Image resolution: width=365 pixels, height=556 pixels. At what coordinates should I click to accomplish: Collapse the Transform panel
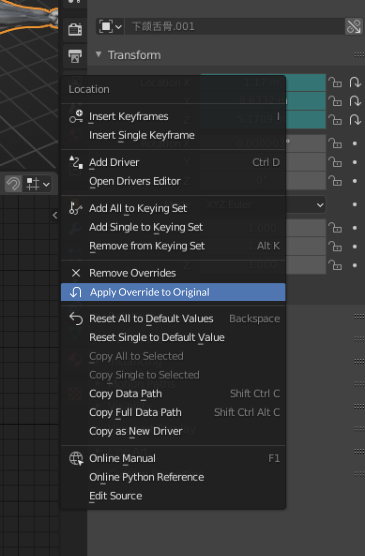click(99, 54)
